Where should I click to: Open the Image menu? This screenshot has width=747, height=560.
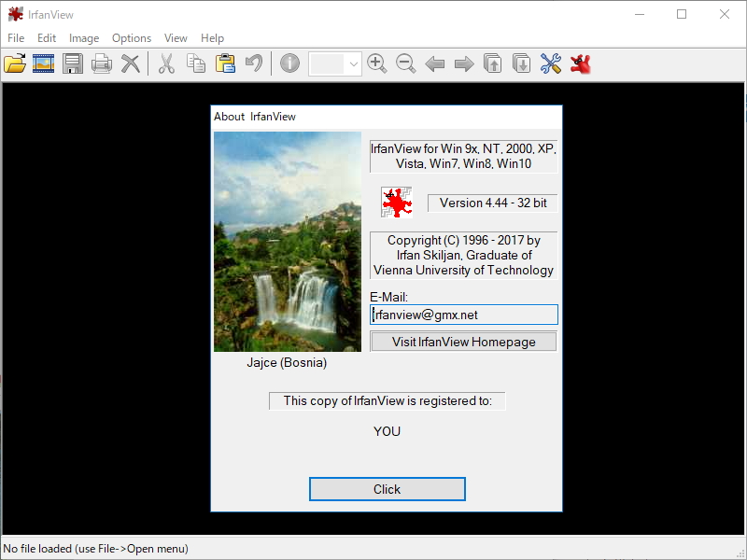point(84,38)
